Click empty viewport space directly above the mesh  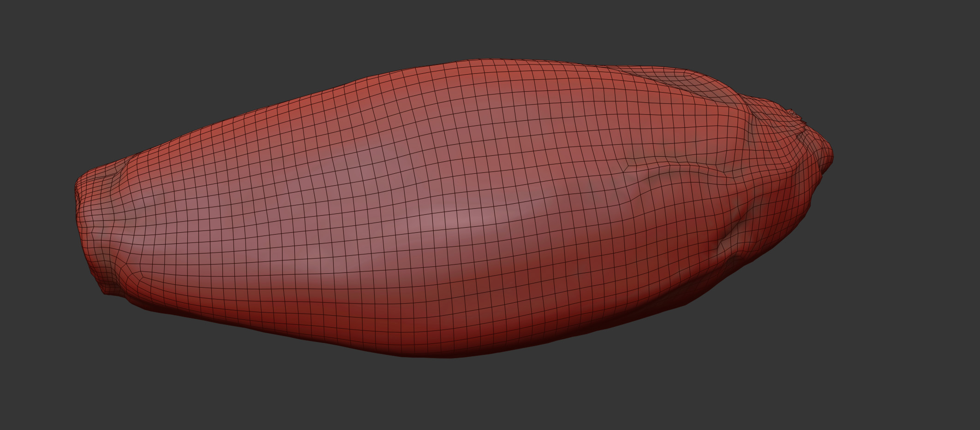tap(461, 28)
